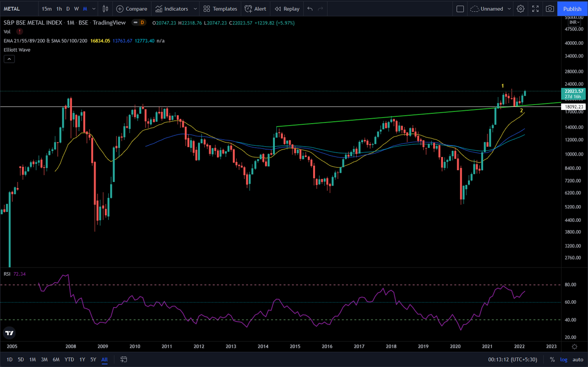Set date range to 6M

pos(56,360)
